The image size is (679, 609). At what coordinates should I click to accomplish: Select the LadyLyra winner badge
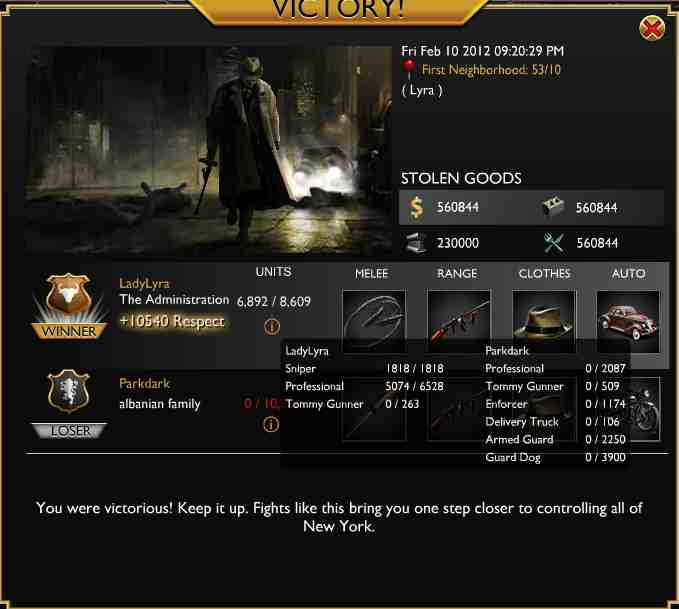coord(69,306)
